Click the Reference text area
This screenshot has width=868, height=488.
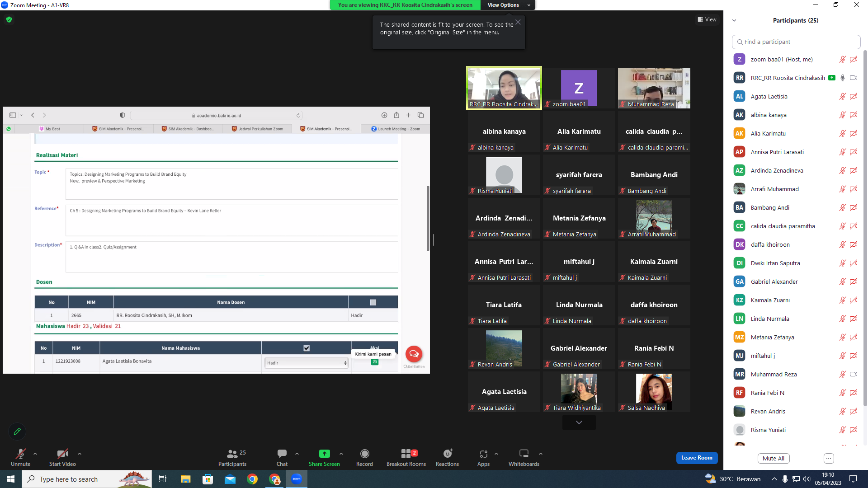click(231, 221)
